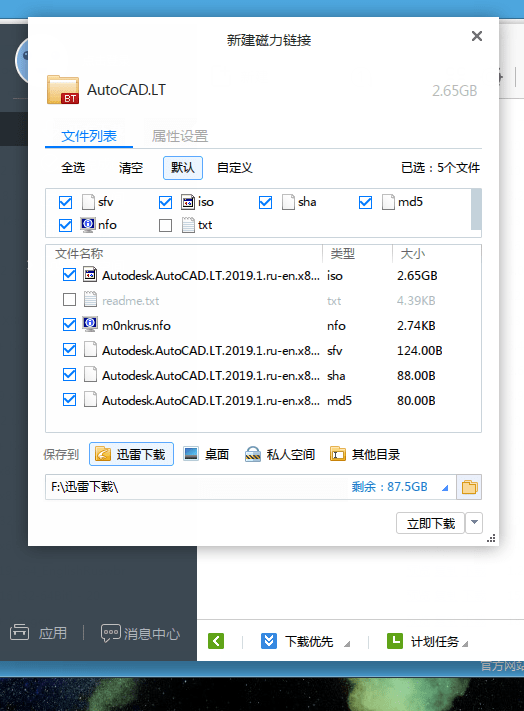Click the md5 file type icon in filter

pyautogui.click(x=388, y=202)
